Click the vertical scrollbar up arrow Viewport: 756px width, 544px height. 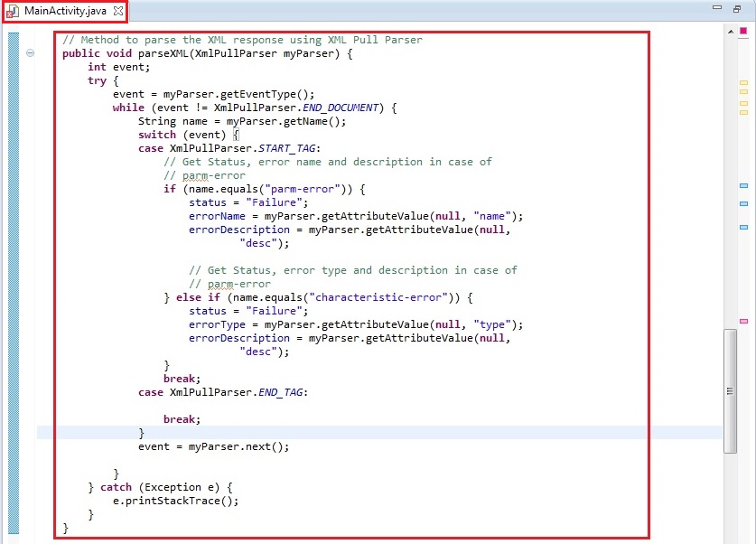(730, 31)
